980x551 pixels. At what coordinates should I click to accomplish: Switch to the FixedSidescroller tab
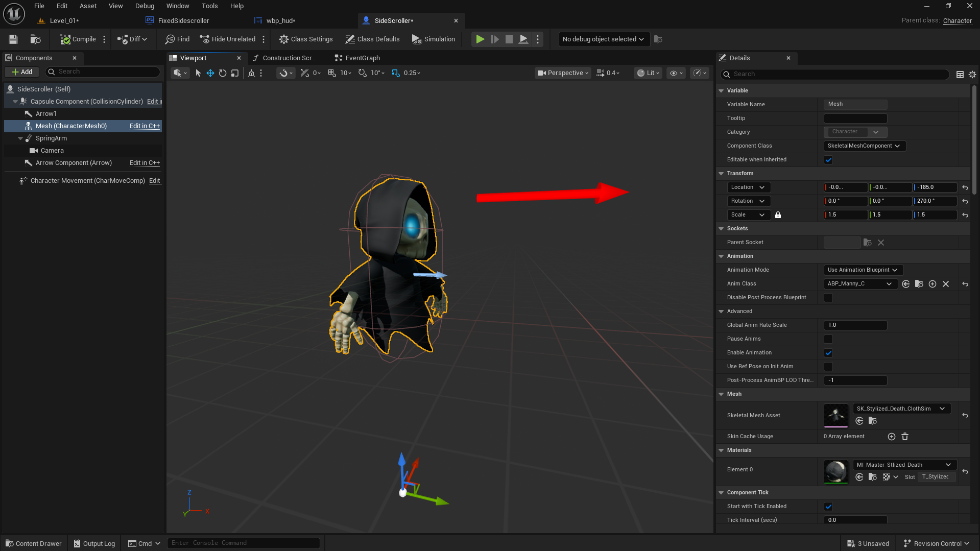tap(183, 21)
